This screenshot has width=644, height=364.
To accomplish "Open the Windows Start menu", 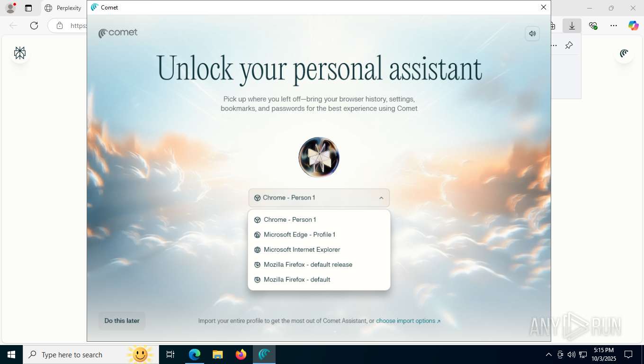I will click(x=11, y=355).
